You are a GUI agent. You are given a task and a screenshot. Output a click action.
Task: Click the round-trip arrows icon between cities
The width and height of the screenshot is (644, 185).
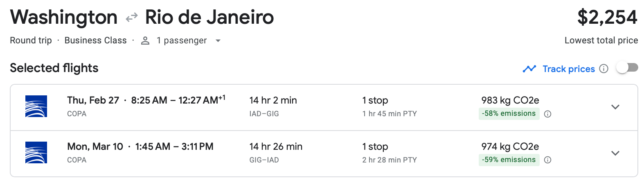[x=131, y=18]
